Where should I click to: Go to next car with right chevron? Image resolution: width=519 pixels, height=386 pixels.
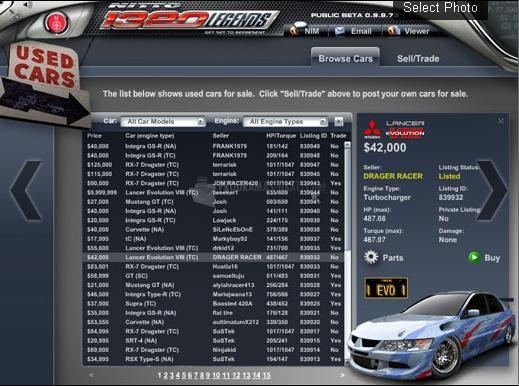click(x=492, y=190)
